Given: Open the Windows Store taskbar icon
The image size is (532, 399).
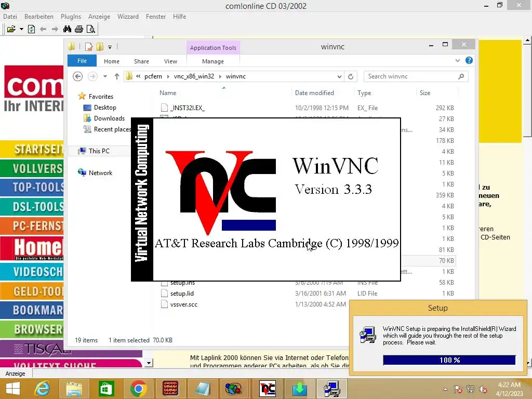Looking at the screenshot, I should 106,389.
